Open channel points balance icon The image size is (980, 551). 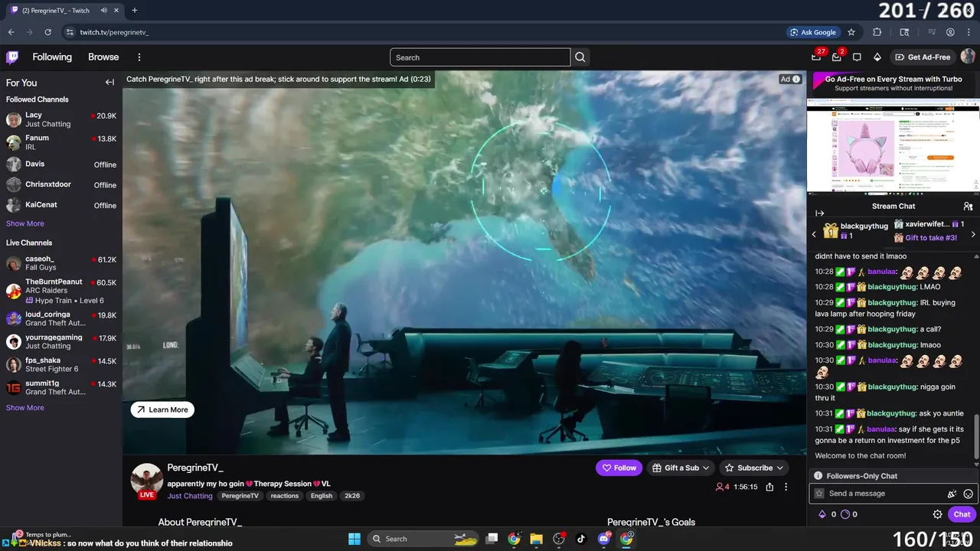point(845,514)
